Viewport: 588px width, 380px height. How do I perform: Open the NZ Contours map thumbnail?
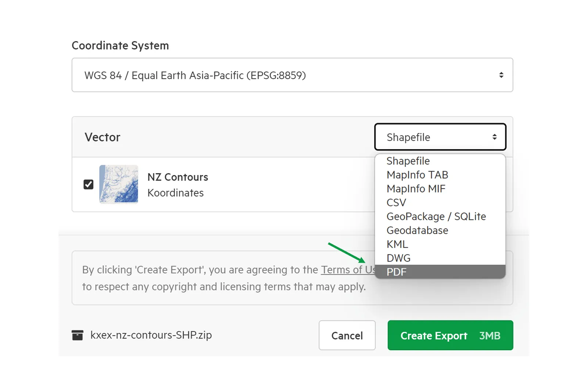[119, 184]
